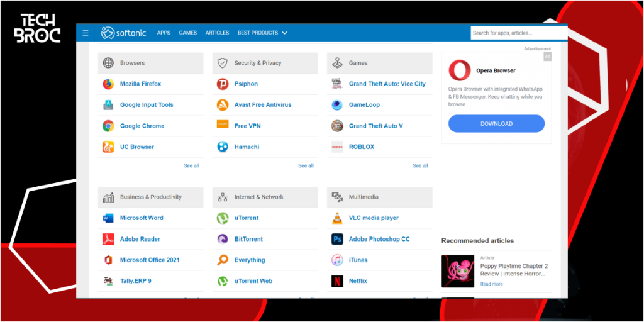The width and height of the screenshot is (644, 322).
Task: Open the Everything app link
Action: (250, 260)
